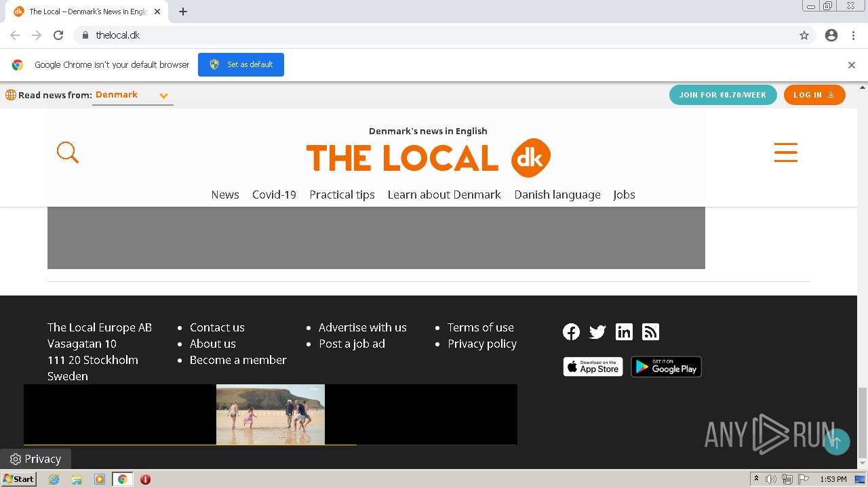Bookmark this page with the star icon
The width and height of the screenshot is (868, 488).
[804, 35]
